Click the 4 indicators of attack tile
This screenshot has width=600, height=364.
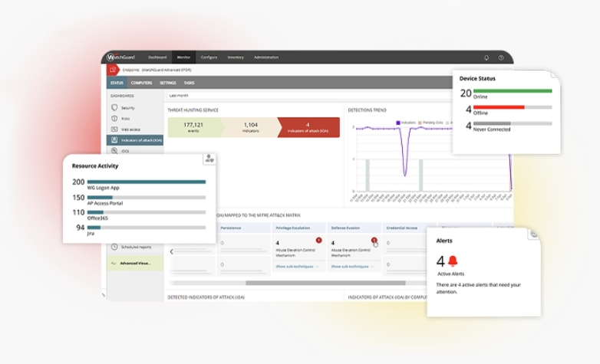pos(307,127)
